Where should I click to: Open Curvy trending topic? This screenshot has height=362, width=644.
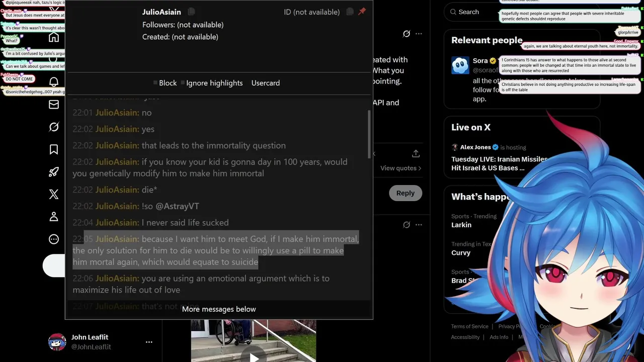click(461, 253)
